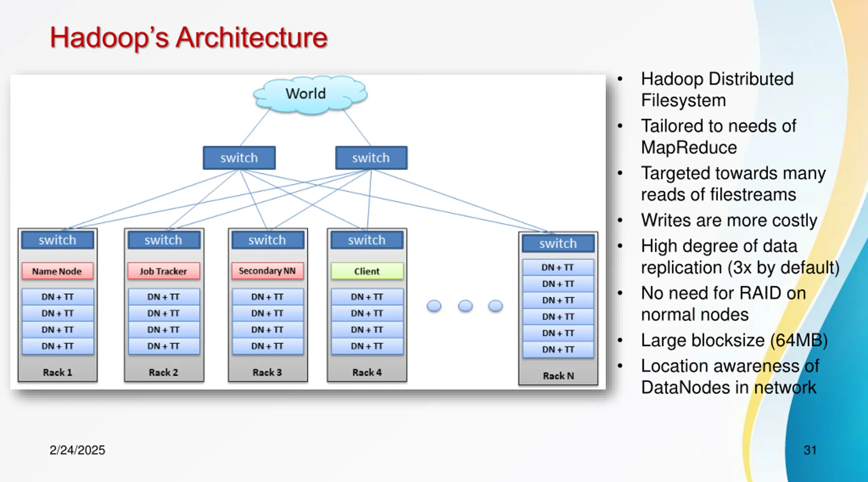Click the 'Rack 3' label

coord(268,372)
